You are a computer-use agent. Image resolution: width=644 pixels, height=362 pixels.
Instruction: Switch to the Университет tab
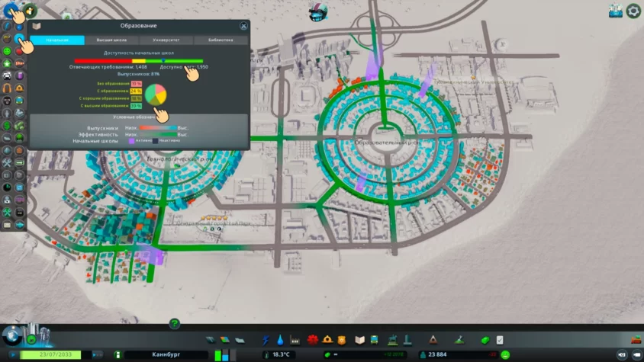pos(166,40)
